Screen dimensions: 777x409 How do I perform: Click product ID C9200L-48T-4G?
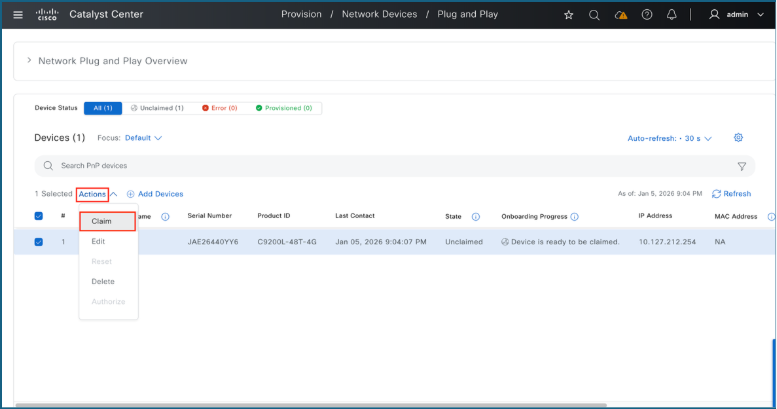click(x=287, y=242)
